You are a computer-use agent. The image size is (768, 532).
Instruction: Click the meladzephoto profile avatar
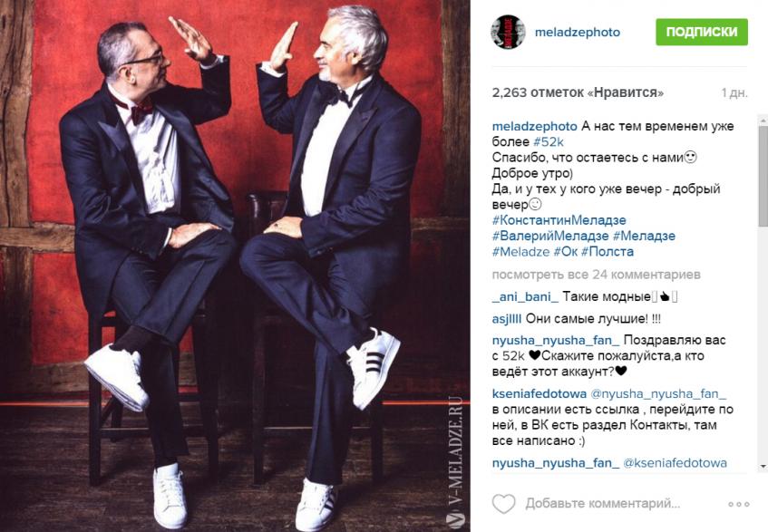508,32
